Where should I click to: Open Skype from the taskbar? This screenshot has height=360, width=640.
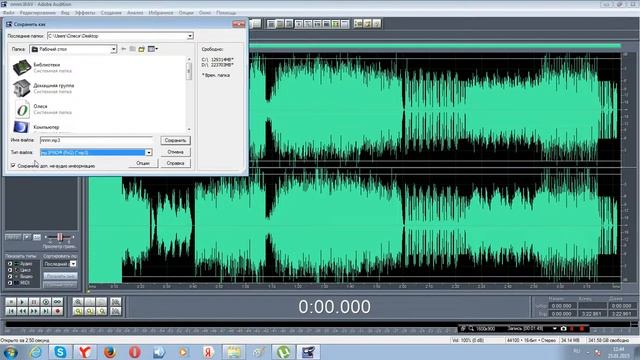(60, 352)
